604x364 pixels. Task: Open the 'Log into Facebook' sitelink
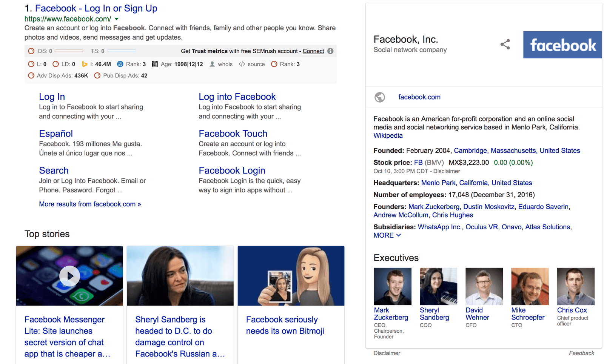(237, 97)
